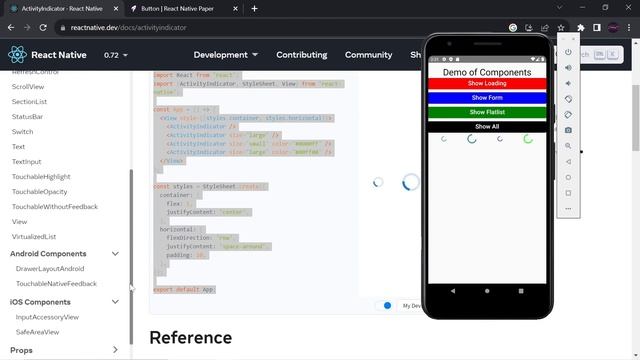Open the Contributing nav item
This screenshot has height=360, width=640.
tap(302, 55)
